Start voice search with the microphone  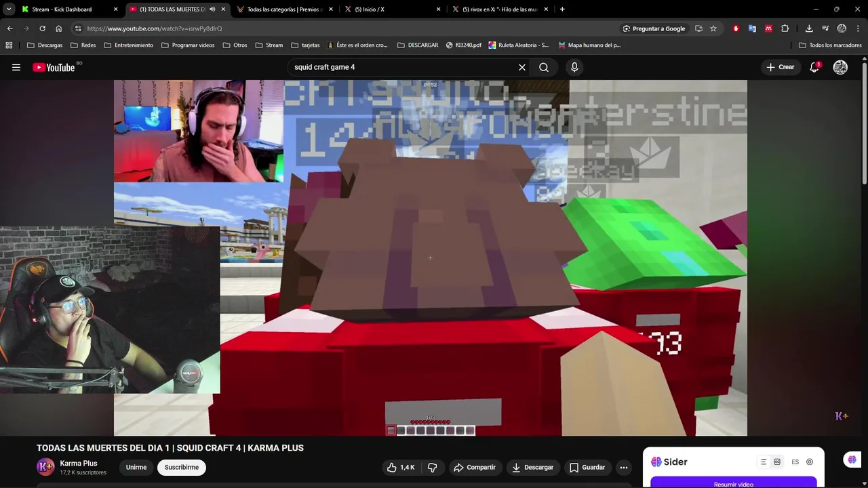coord(574,67)
